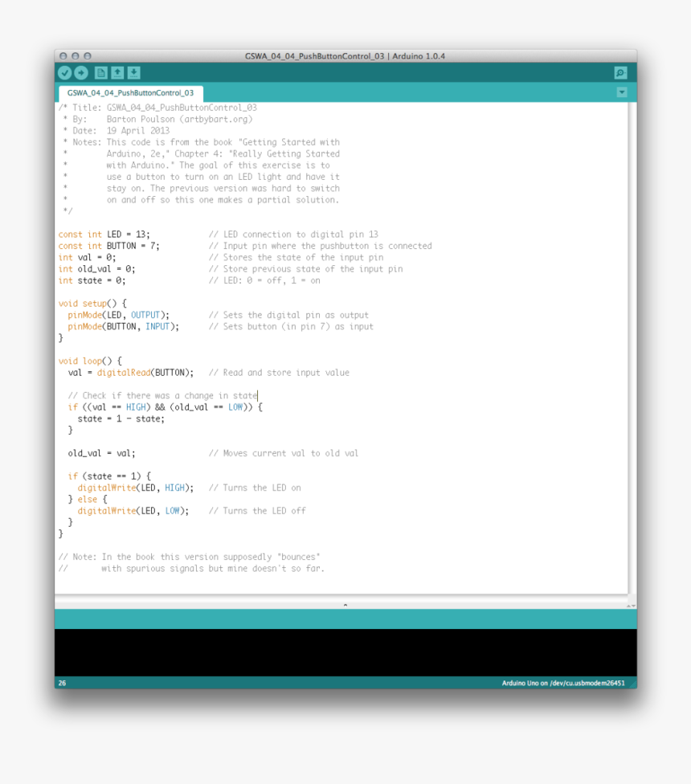
Task: Click 'pinMode(LED, OUTPUT);' line
Action: (x=118, y=315)
